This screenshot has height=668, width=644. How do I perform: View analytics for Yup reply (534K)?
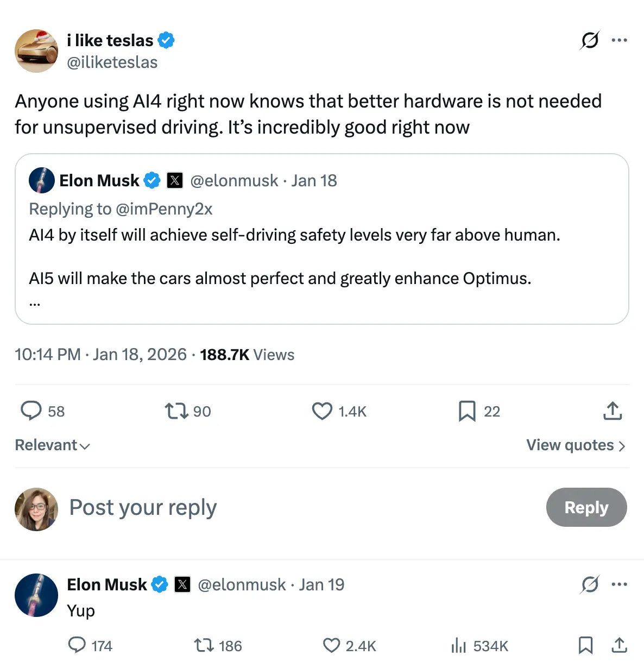pyautogui.click(x=459, y=645)
